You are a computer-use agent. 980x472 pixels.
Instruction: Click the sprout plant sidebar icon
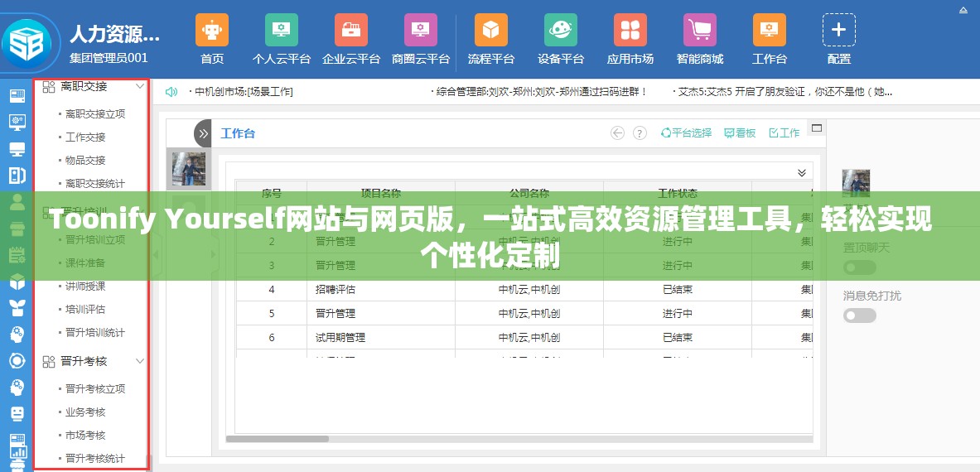17,308
